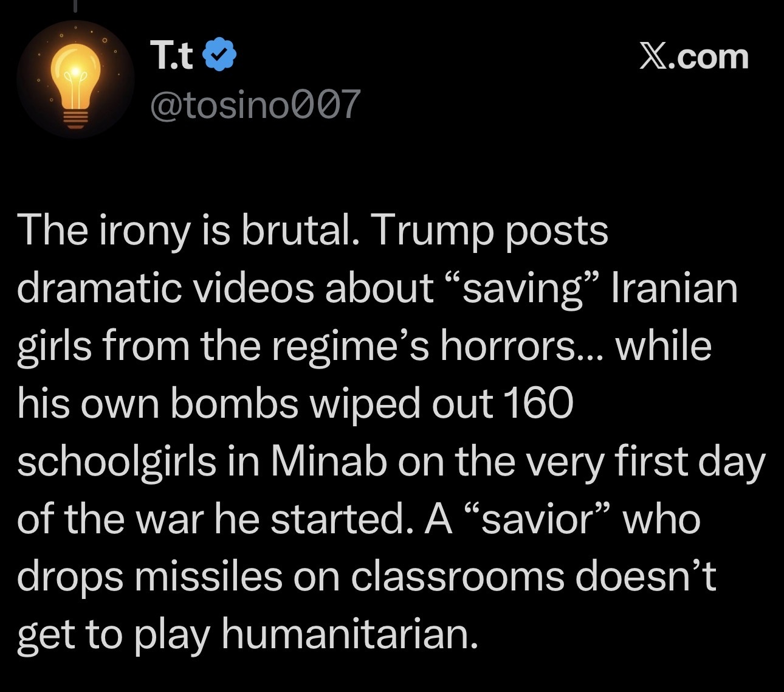Open the @tosino007 handle
Viewport: 784px width, 692px height.
click(x=255, y=104)
